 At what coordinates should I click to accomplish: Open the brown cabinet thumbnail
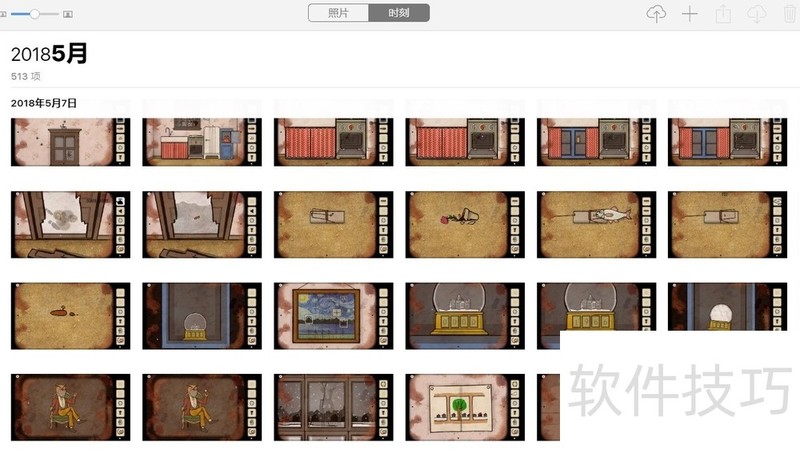68,142
